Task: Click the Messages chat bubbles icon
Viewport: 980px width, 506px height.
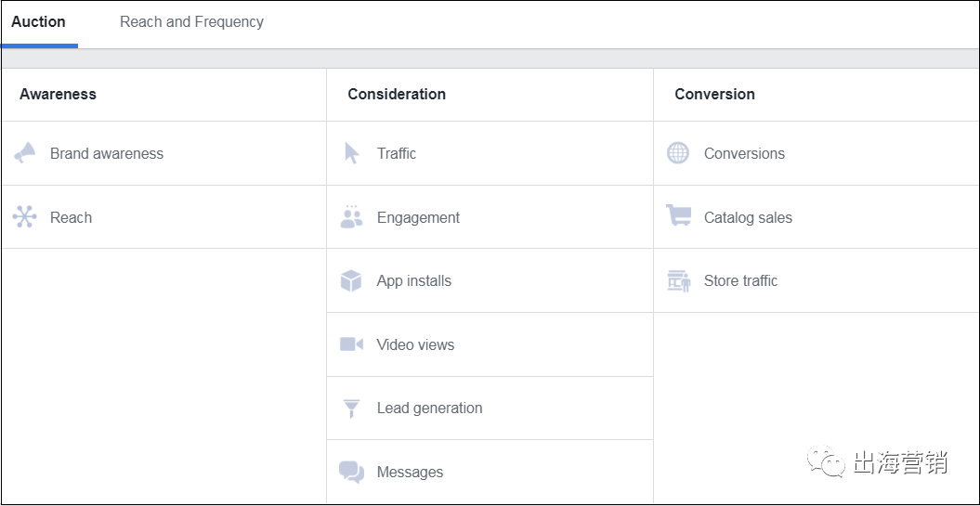Action: pos(351,472)
